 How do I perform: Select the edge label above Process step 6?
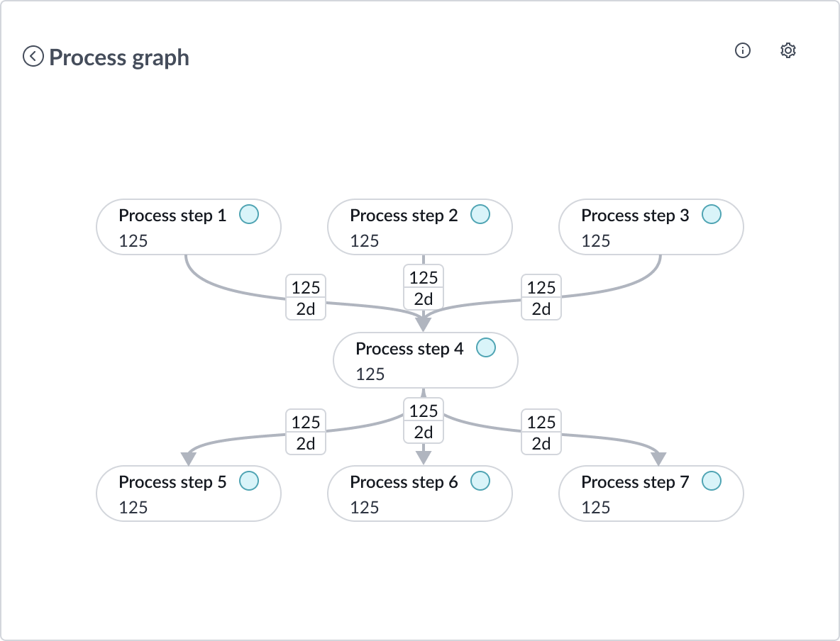423,421
